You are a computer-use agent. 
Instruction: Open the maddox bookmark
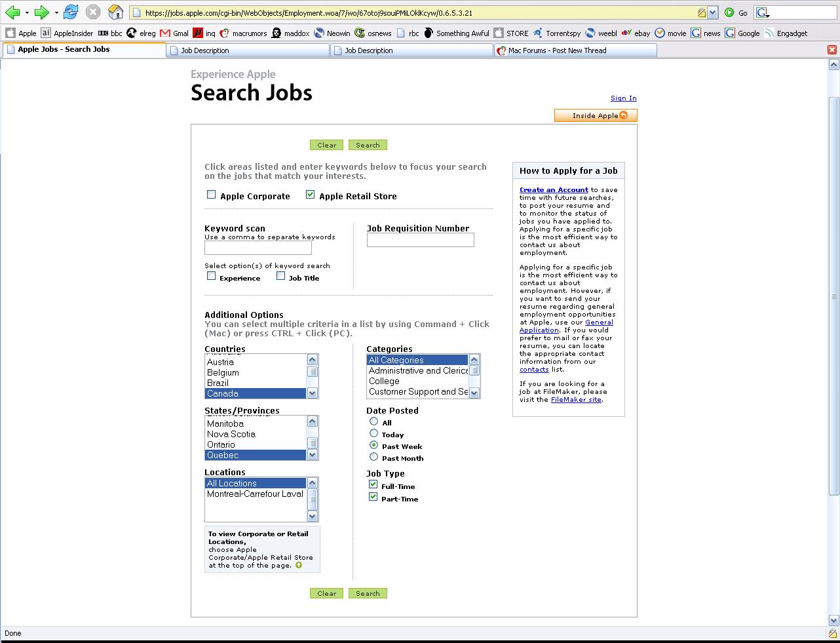[290, 33]
